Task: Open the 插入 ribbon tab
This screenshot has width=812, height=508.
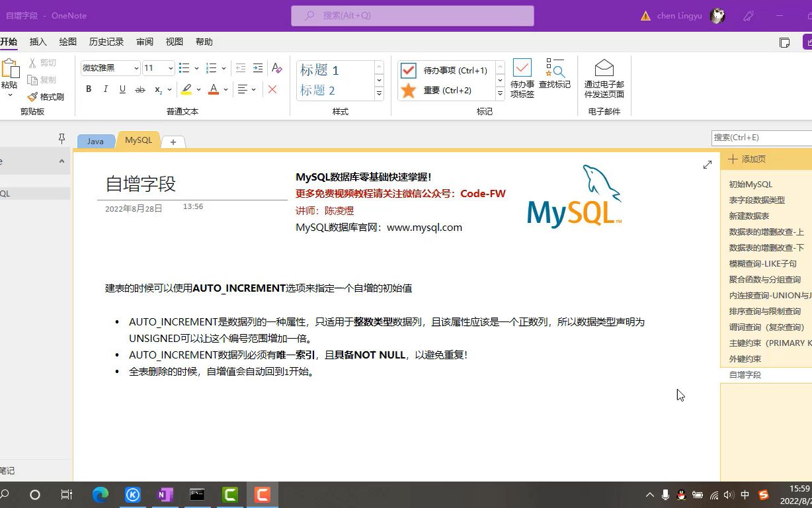Action: [x=38, y=42]
